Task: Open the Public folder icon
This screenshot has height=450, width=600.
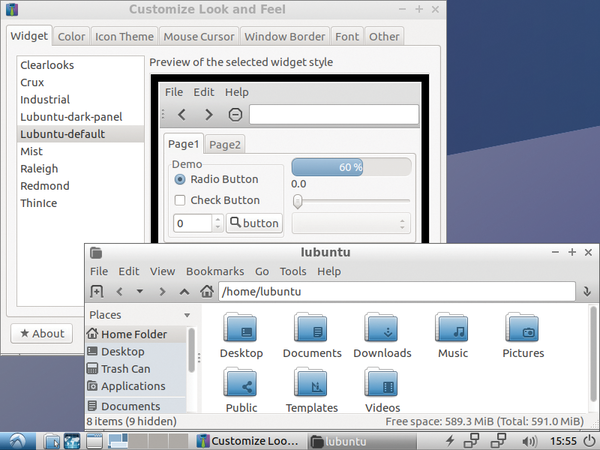Action: pos(240,382)
